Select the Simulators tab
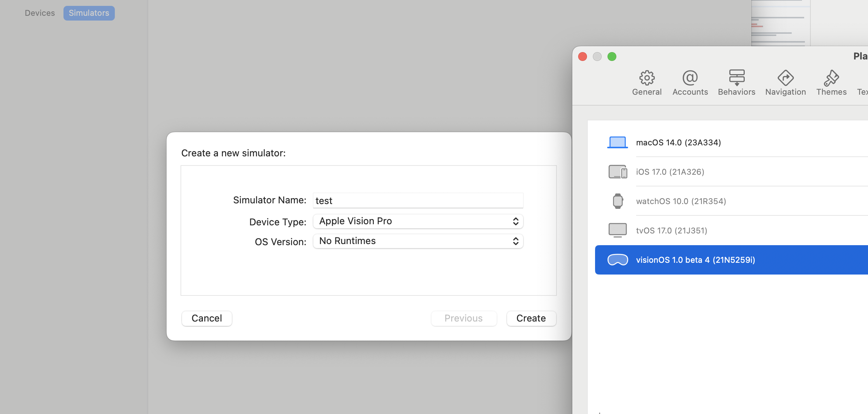This screenshot has height=414, width=868. tap(89, 13)
